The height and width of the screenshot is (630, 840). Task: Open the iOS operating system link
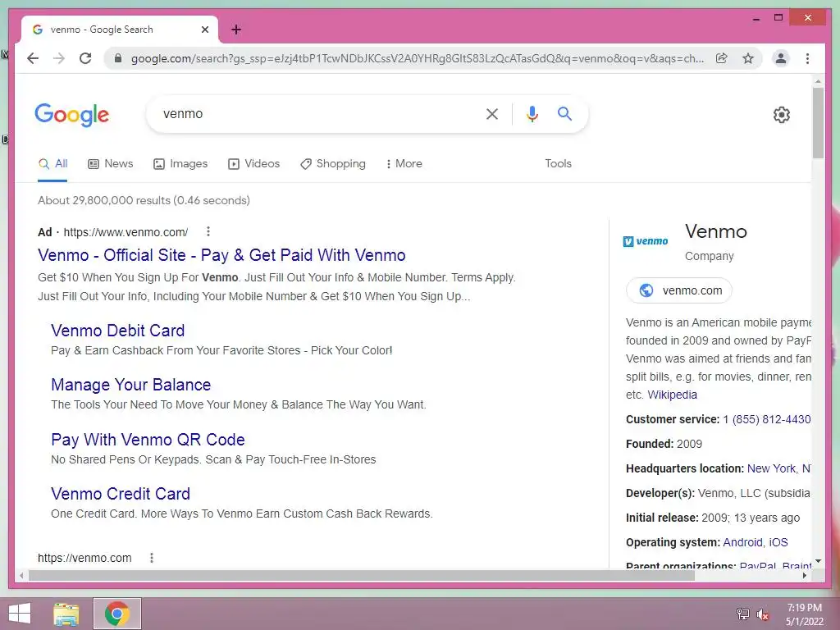point(778,543)
